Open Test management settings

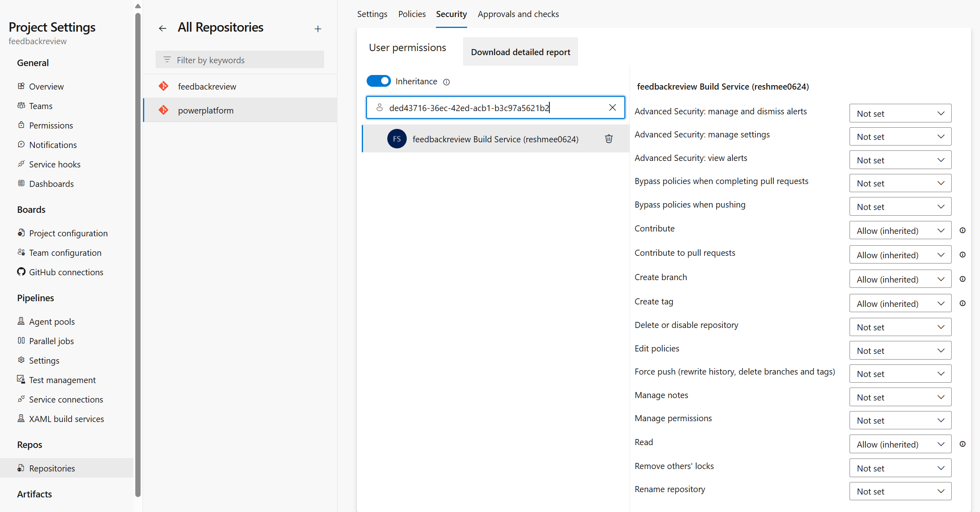coord(62,380)
